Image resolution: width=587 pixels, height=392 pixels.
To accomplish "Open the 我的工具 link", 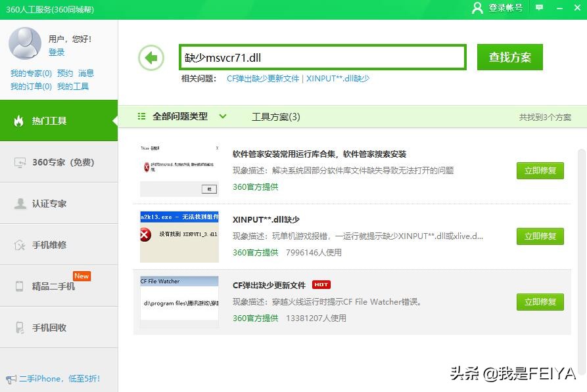I will click(x=73, y=87).
